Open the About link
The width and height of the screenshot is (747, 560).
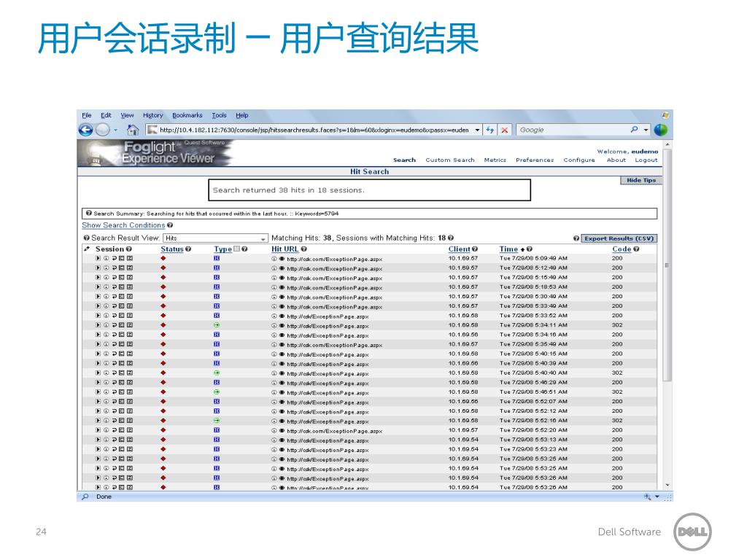tap(616, 160)
